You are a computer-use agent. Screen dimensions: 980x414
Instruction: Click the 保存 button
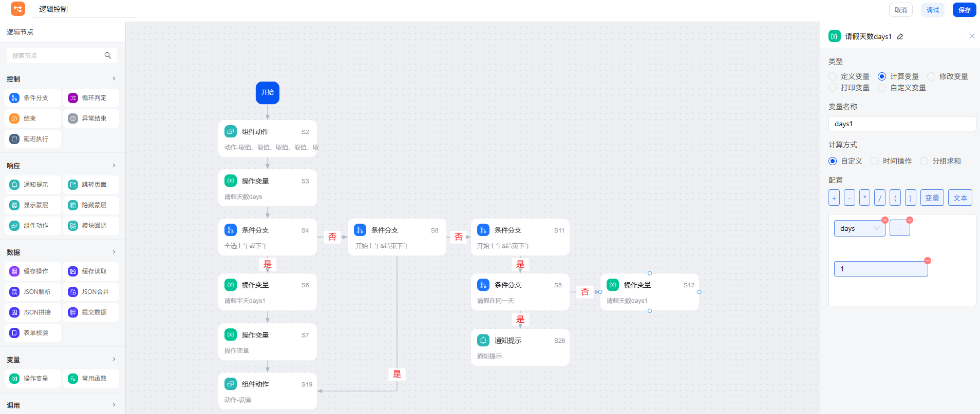[x=964, y=10]
